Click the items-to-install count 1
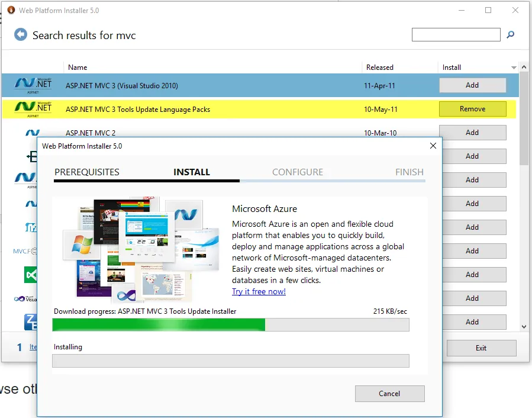This screenshot has width=532, height=418. pos(20,347)
